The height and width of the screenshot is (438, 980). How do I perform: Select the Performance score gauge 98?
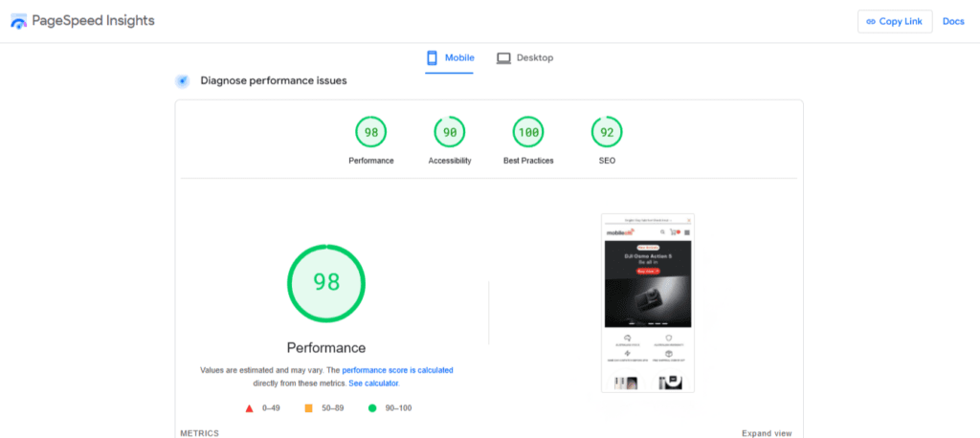(x=370, y=132)
